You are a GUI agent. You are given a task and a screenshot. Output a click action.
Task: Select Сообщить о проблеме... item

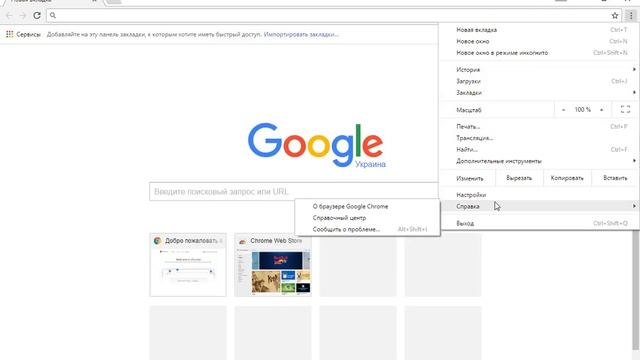pos(367,229)
